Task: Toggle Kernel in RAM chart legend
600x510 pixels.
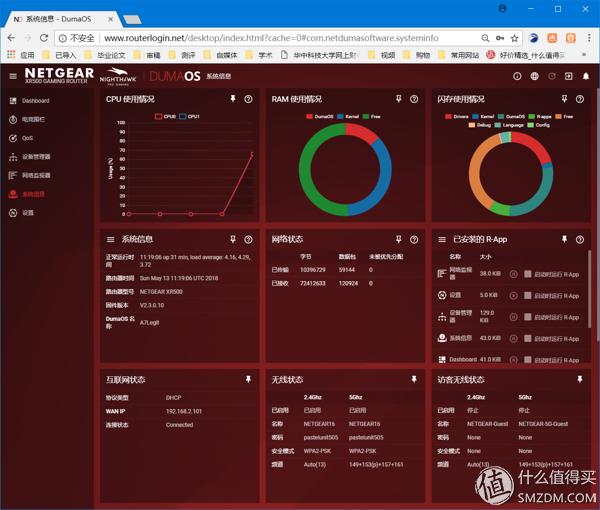Action: coord(348,116)
